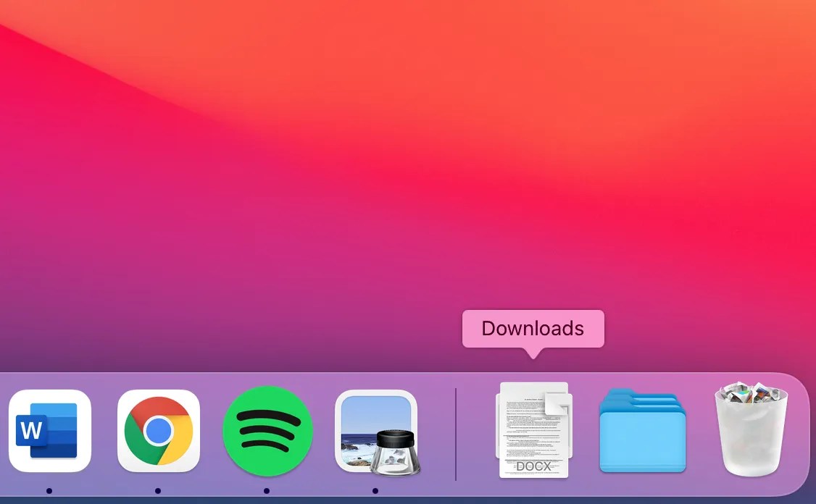Click the Dock divider line

[456, 431]
